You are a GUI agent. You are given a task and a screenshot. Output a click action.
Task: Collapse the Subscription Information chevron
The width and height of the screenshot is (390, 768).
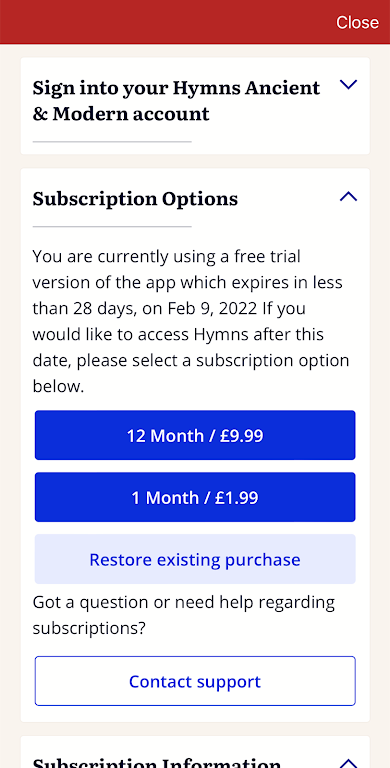[348, 764]
